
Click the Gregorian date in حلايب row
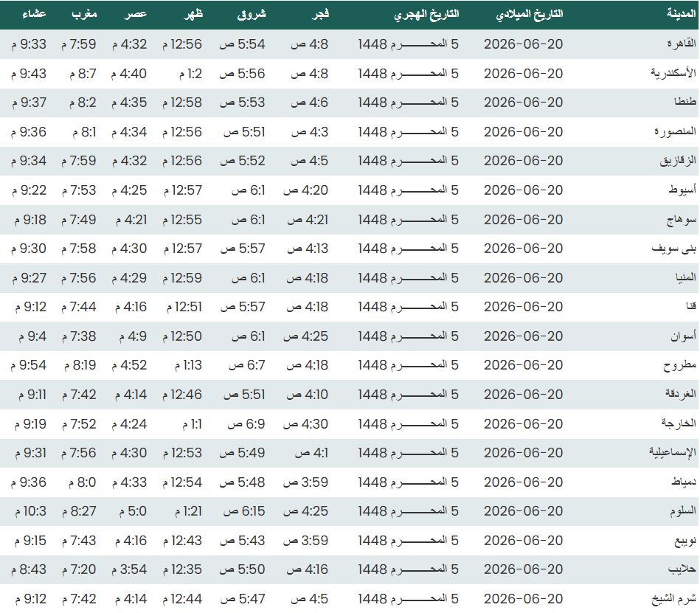[x=523, y=569]
